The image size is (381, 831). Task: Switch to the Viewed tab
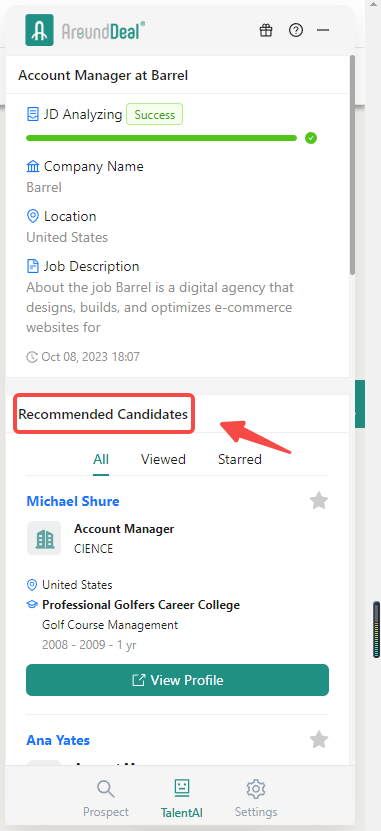163,459
